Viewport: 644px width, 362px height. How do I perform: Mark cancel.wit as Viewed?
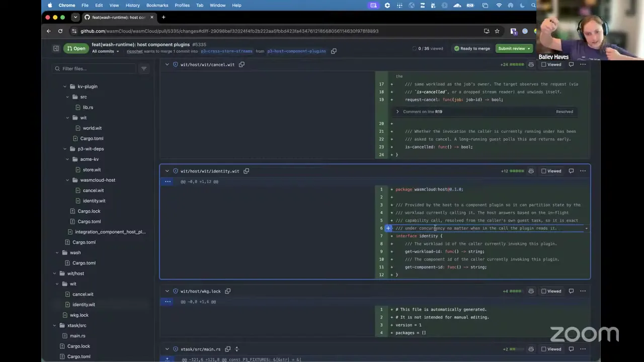551,64
